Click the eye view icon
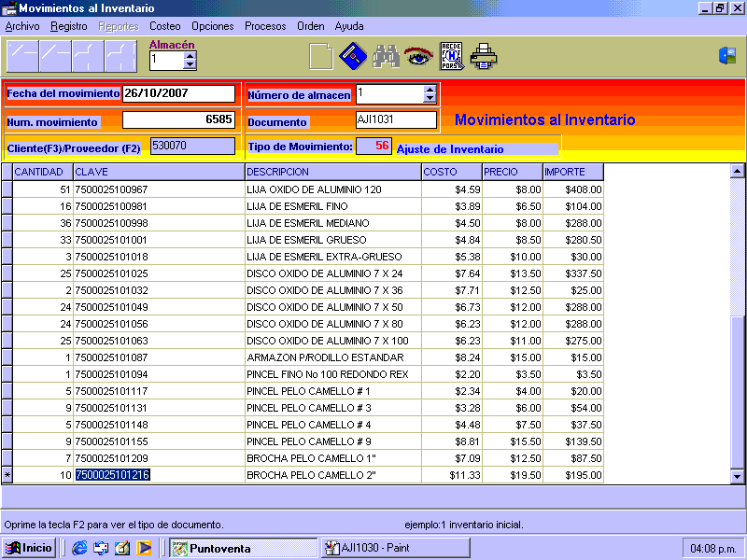The image size is (747, 560). [x=418, y=57]
